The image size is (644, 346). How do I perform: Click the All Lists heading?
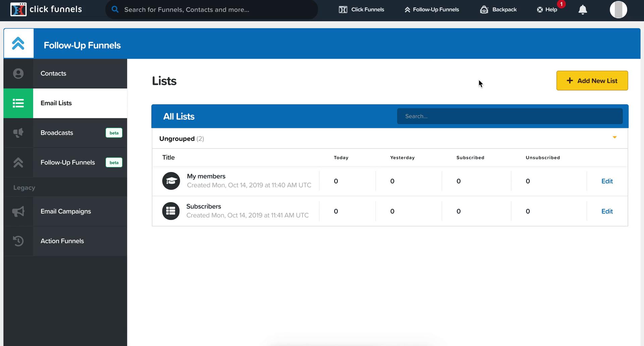[179, 116]
